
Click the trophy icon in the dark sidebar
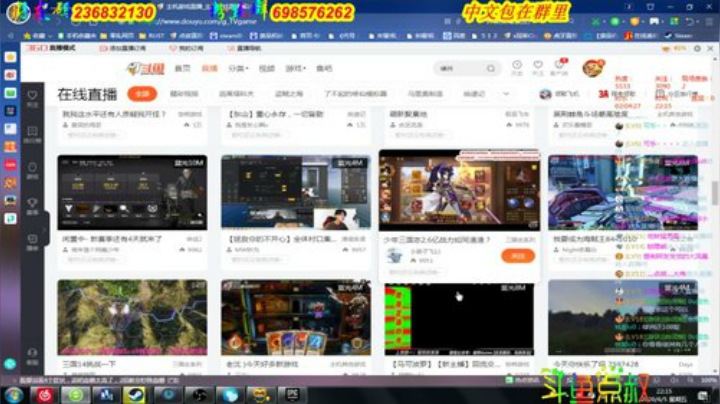32,203
